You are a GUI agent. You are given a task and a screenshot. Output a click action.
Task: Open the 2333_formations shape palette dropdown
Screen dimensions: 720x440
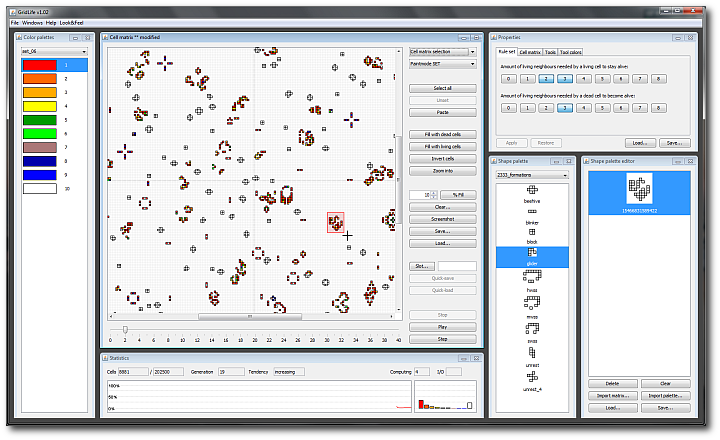point(531,175)
